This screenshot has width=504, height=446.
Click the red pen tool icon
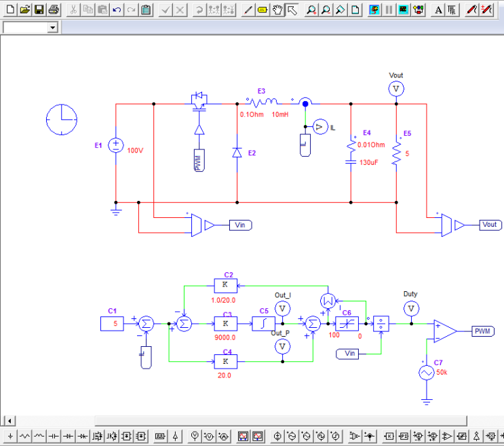472,10
